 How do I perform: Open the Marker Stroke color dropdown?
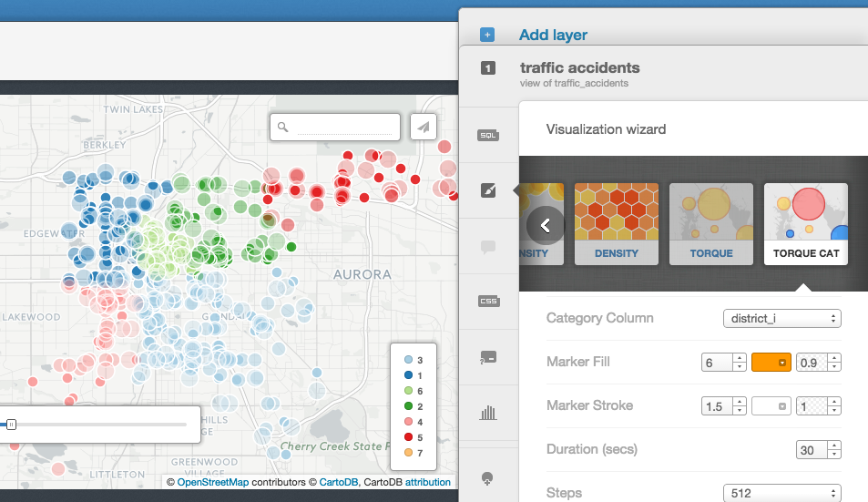(771, 406)
